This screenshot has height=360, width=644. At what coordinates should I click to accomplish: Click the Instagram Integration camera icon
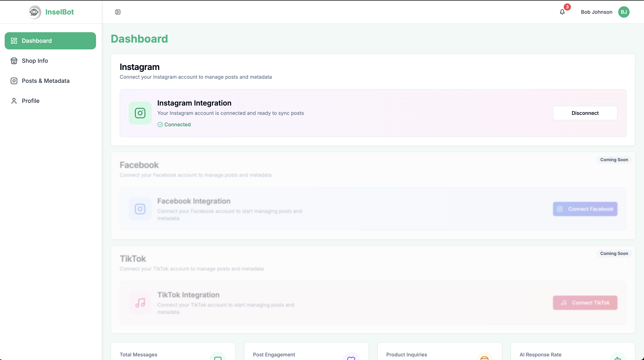coord(140,113)
